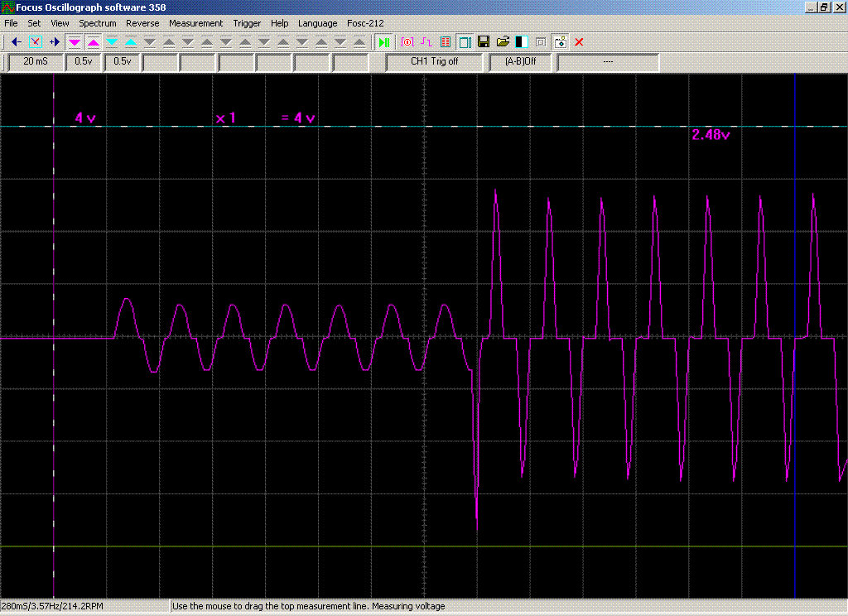Click the crossed-lines reset icon in toolbar
Image resolution: width=848 pixels, height=616 pixels.
click(x=35, y=41)
